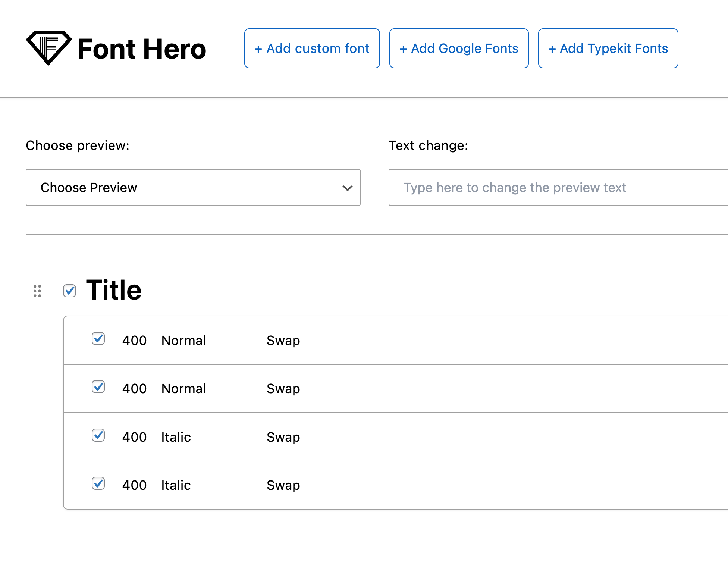Disable the first 400 Italic variant
The image size is (728, 567).
98,436
